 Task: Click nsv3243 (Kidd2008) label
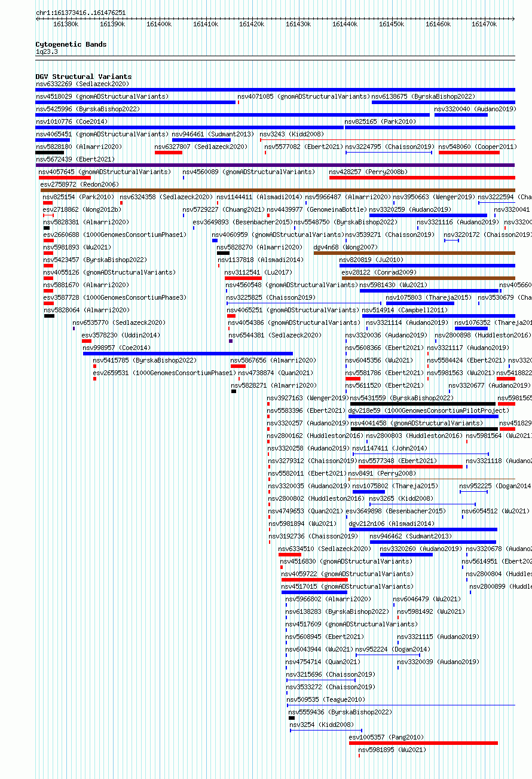coord(292,134)
